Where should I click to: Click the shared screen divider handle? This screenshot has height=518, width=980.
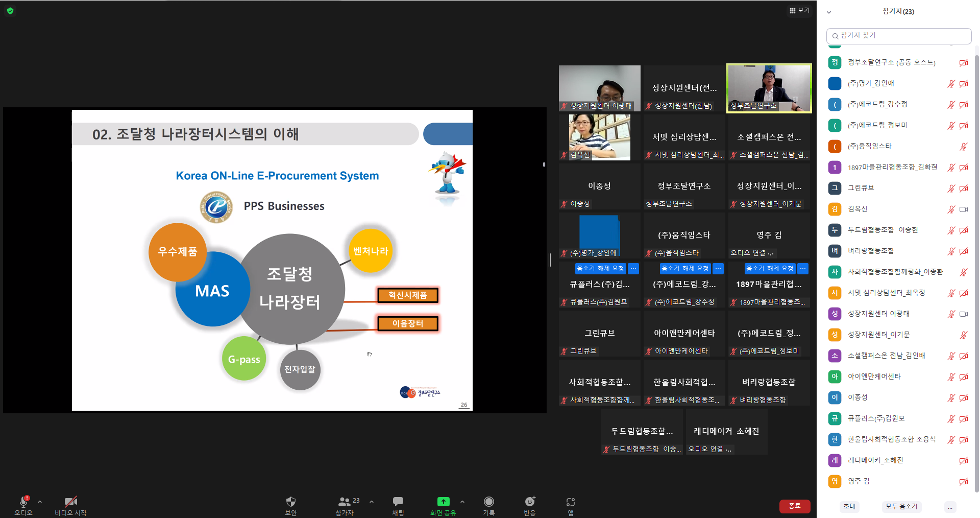click(x=550, y=260)
